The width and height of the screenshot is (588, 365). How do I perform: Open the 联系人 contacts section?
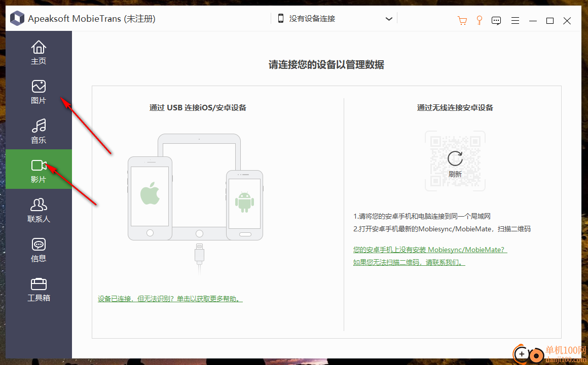(39, 211)
